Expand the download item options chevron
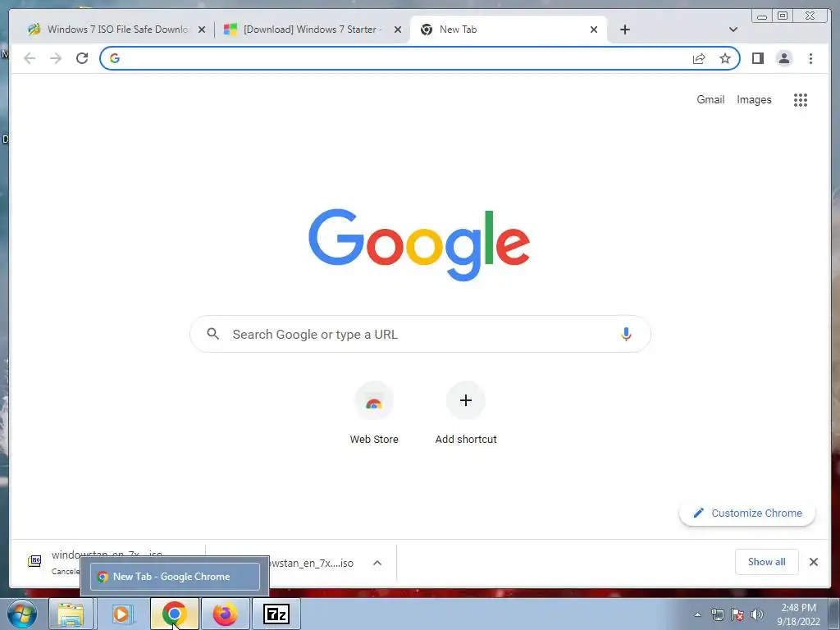Image resolution: width=840 pixels, height=630 pixels. (x=377, y=563)
